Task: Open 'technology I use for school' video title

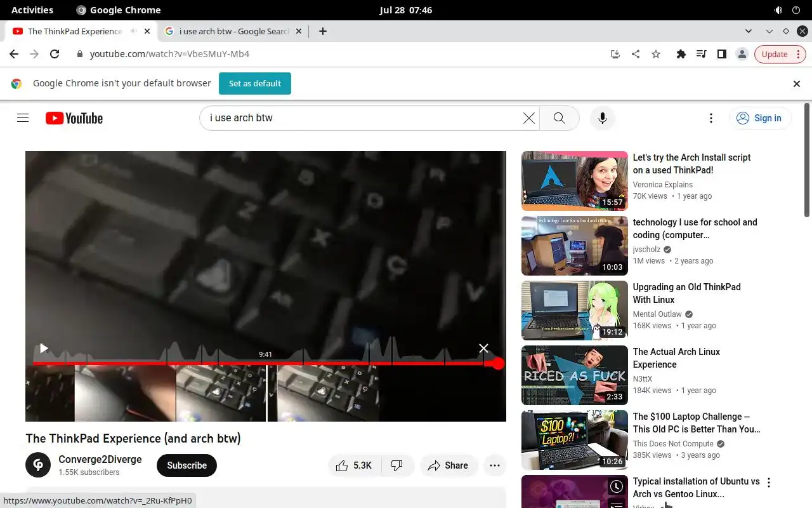Action: pos(695,229)
